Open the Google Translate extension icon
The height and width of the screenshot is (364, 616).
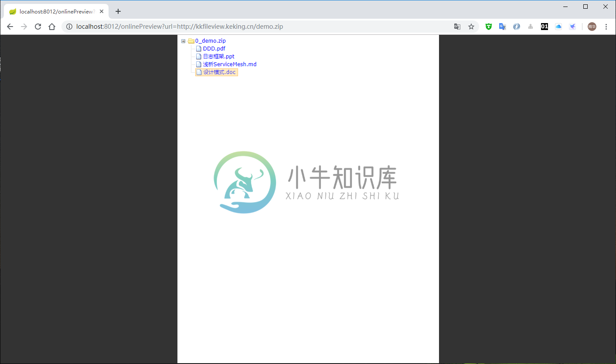[503, 27]
